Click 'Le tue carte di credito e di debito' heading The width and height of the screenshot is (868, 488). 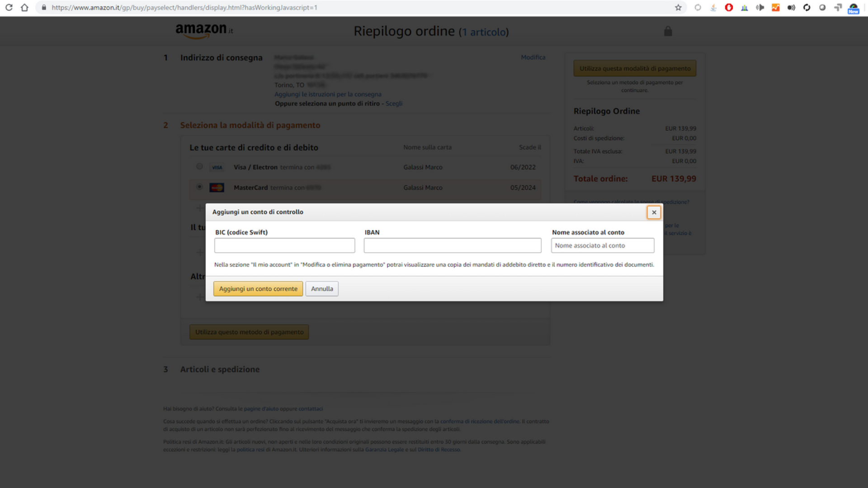[254, 147]
